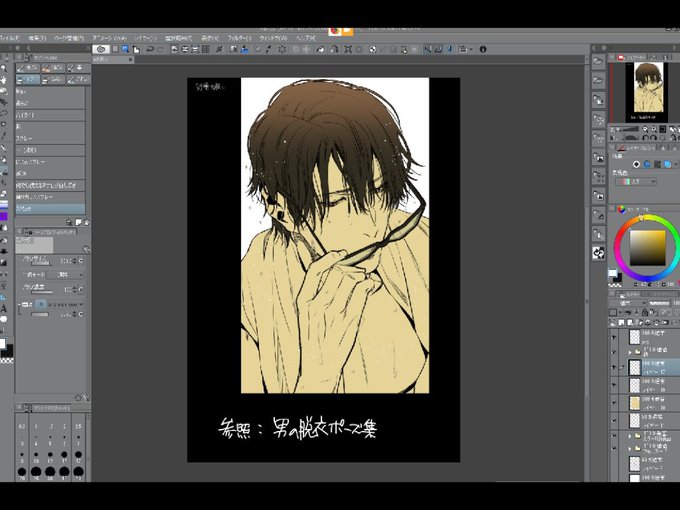This screenshot has width=680, height=510.
Task: Click the Save icon in the command bar
Action: coord(136,49)
